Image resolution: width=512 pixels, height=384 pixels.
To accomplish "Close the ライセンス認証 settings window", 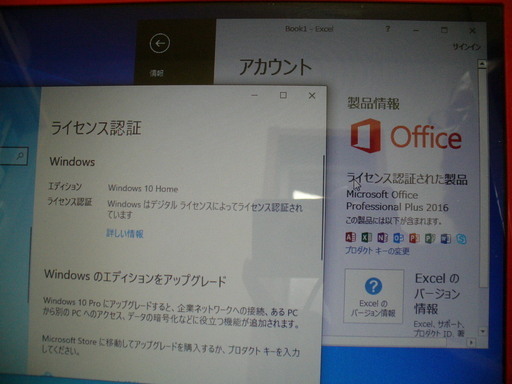I will [x=312, y=96].
